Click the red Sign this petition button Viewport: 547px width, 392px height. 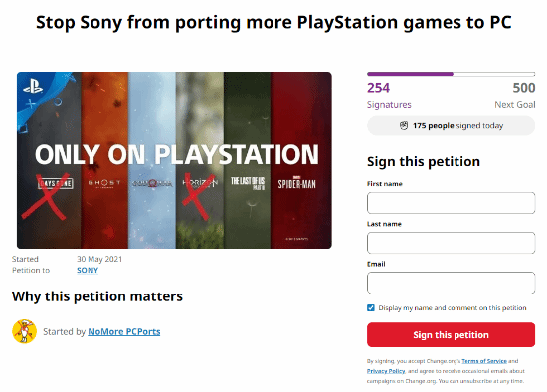[x=452, y=335]
